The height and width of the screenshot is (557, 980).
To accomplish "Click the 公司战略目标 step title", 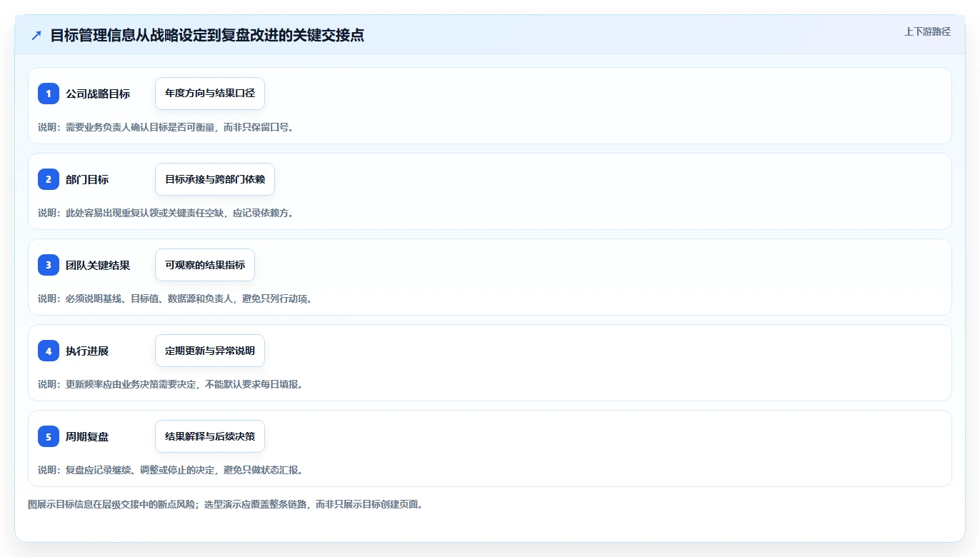I will [x=98, y=94].
